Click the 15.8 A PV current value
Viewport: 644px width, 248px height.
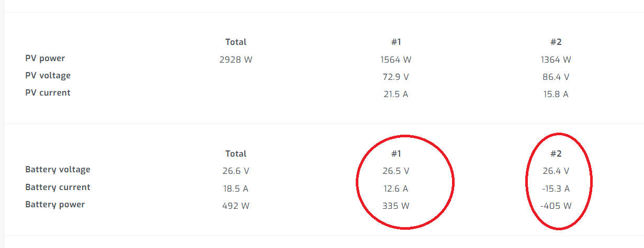[x=556, y=94]
